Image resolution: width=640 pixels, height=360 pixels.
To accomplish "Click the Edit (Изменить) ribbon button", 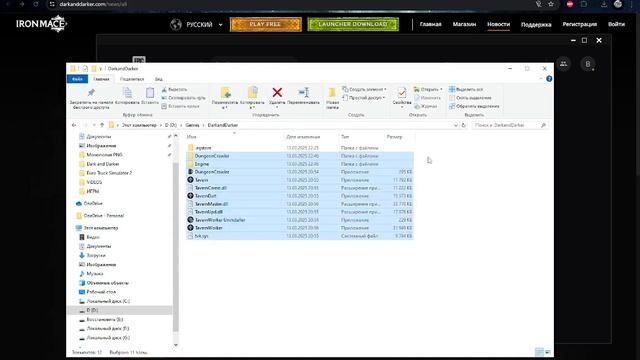I will tap(427, 98).
